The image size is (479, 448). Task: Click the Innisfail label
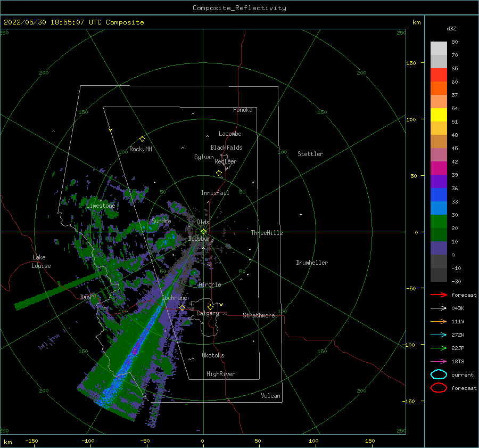215,193
